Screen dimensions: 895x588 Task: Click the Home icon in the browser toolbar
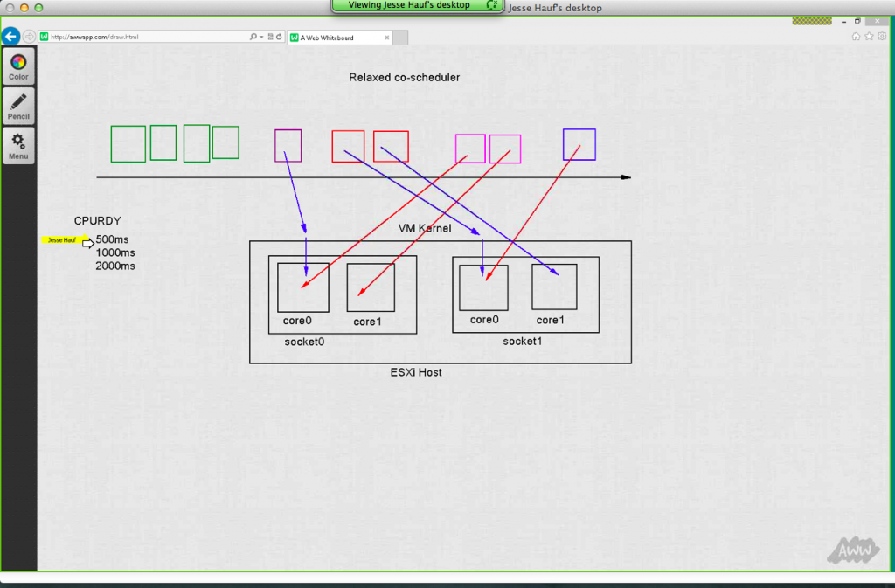(855, 36)
